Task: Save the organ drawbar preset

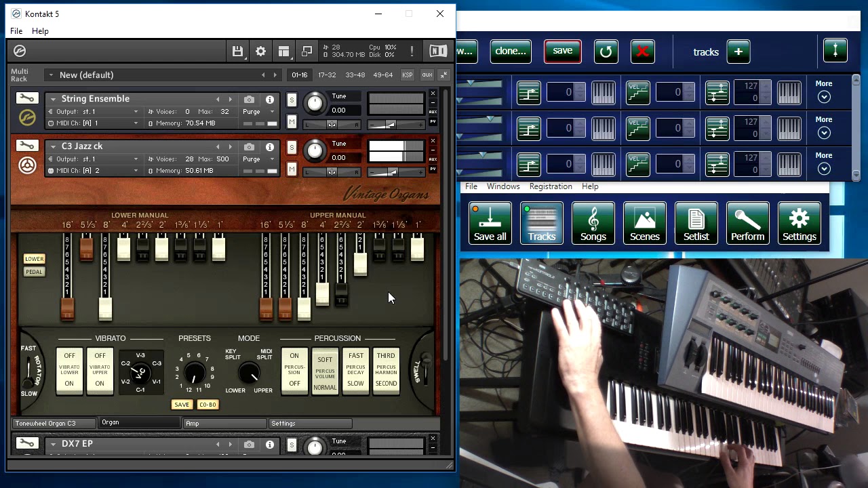Action: [x=182, y=405]
